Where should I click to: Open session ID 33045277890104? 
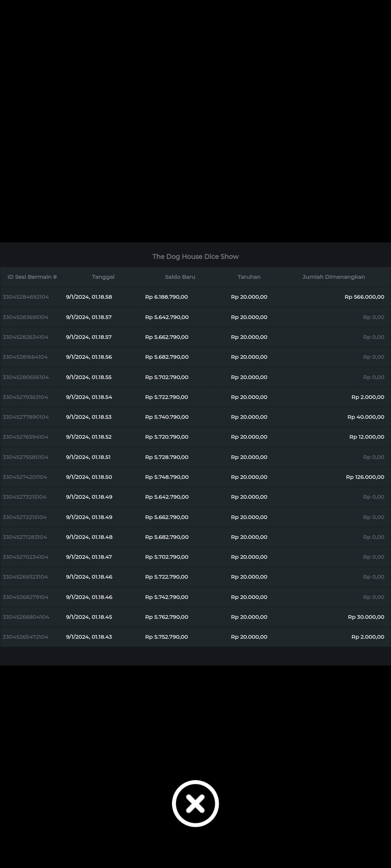(26, 417)
